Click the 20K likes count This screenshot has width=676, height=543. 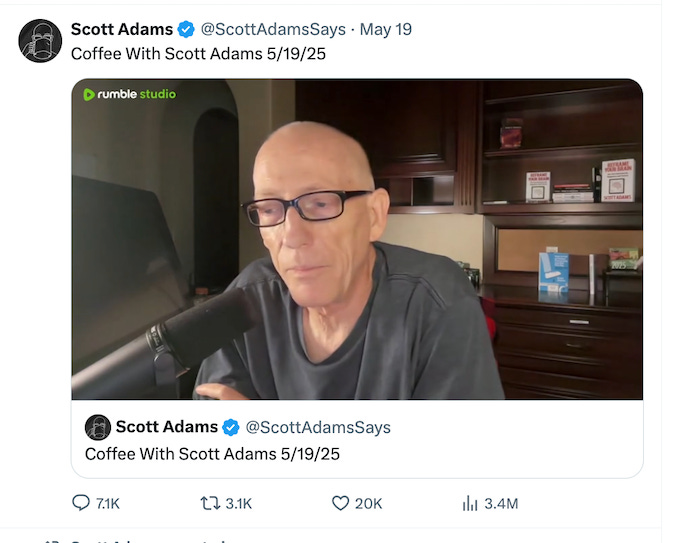(369, 503)
